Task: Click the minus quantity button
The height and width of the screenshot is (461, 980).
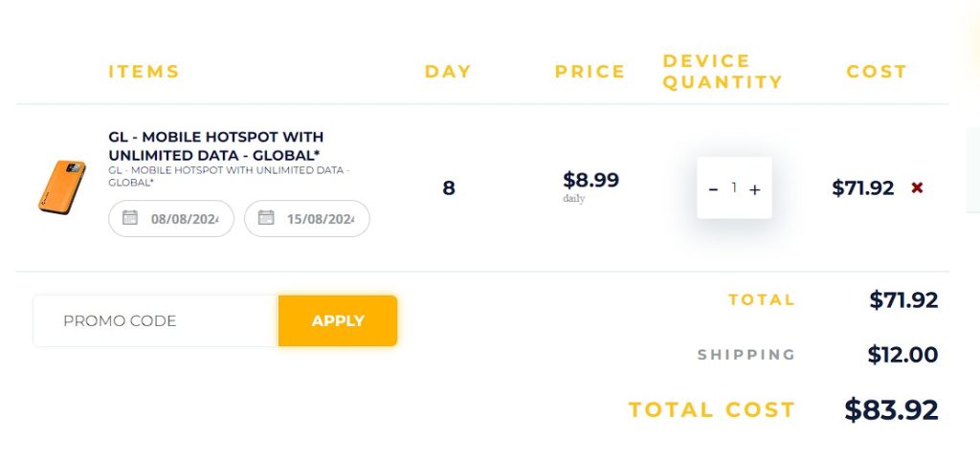Action: (x=713, y=188)
